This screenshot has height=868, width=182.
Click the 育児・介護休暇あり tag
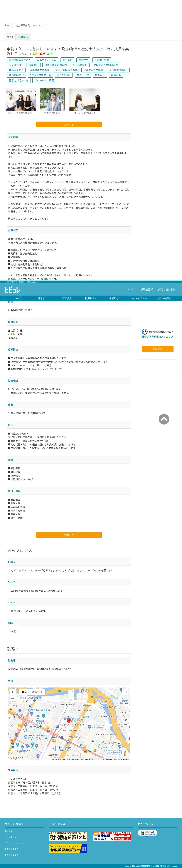[66, 70]
